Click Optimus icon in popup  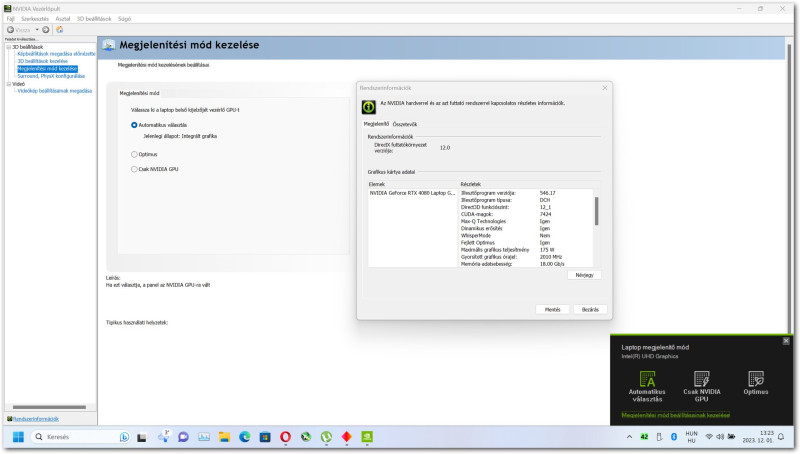pos(756,379)
